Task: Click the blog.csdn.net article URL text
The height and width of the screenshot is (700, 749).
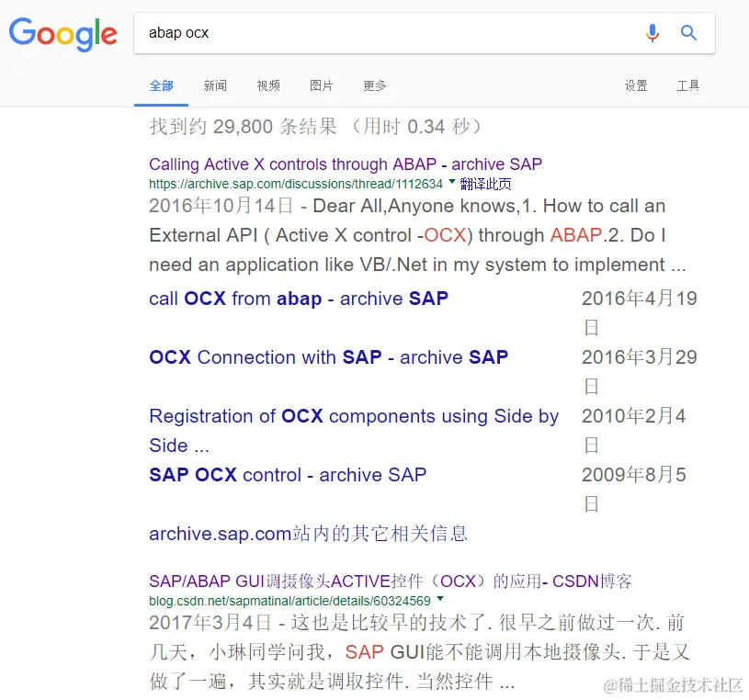Action: point(289,601)
